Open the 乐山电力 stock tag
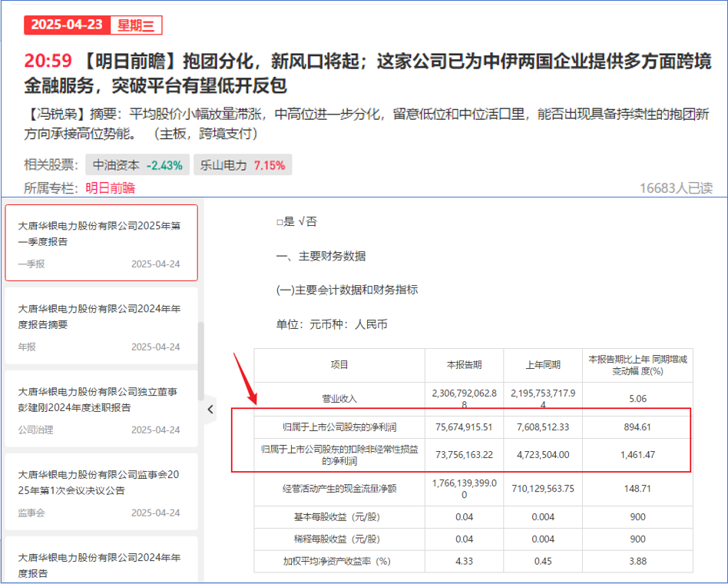The height and width of the screenshot is (584, 728). [x=242, y=165]
